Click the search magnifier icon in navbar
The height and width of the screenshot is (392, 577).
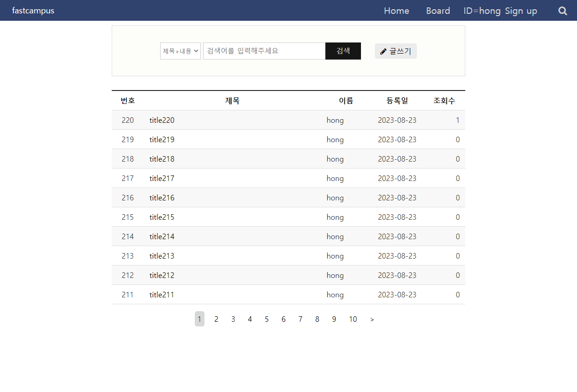coord(563,11)
